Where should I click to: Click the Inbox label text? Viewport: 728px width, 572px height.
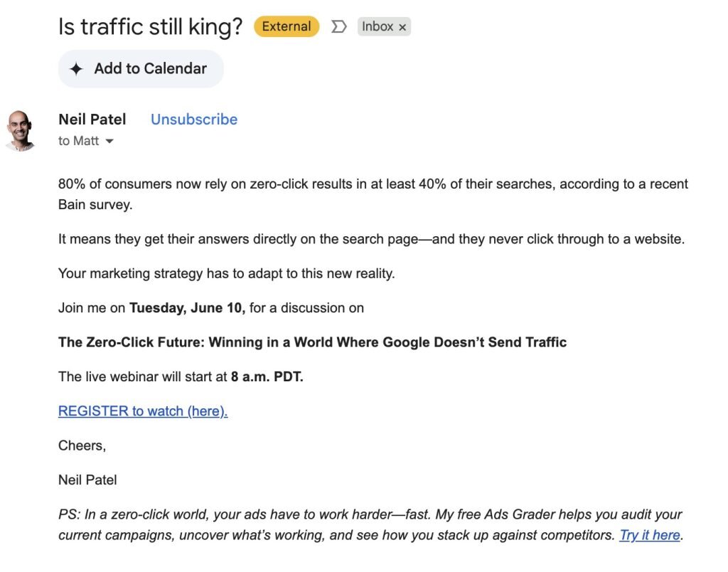tap(378, 27)
